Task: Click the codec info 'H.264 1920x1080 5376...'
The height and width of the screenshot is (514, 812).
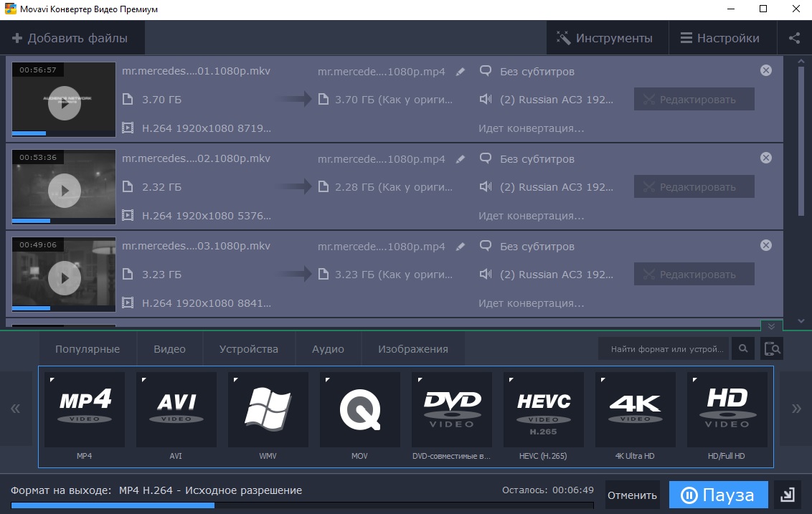Action: click(x=206, y=215)
